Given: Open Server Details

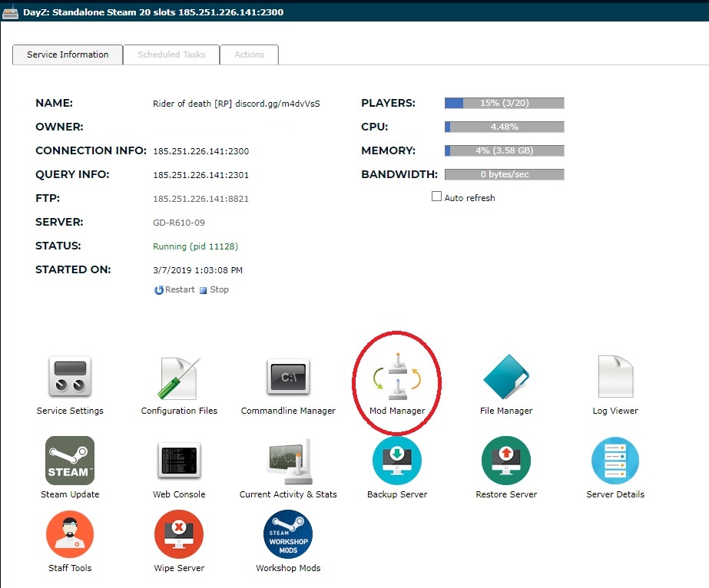Looking at the screenshot, I should tap(615, 461).
